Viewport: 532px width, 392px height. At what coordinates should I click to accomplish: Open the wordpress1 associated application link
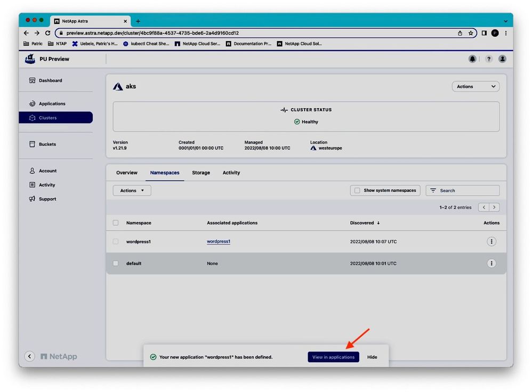[219, 241]
